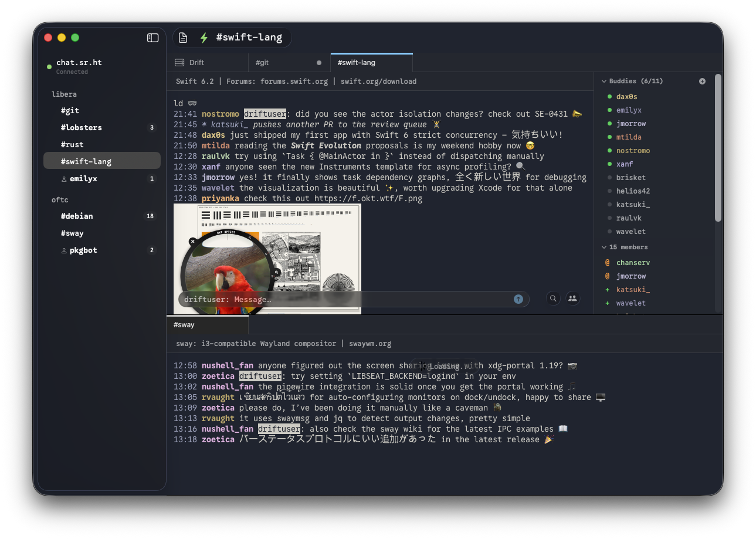This screenshot has height=539, width=756.
Task: Toggle the sidebar panel icon
Action: pos(152,37)
